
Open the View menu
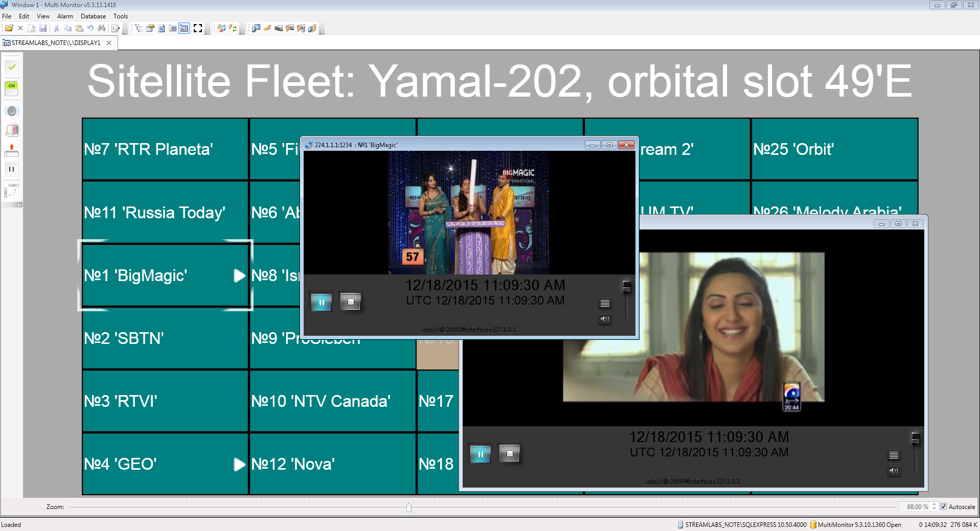click(43, 16)
